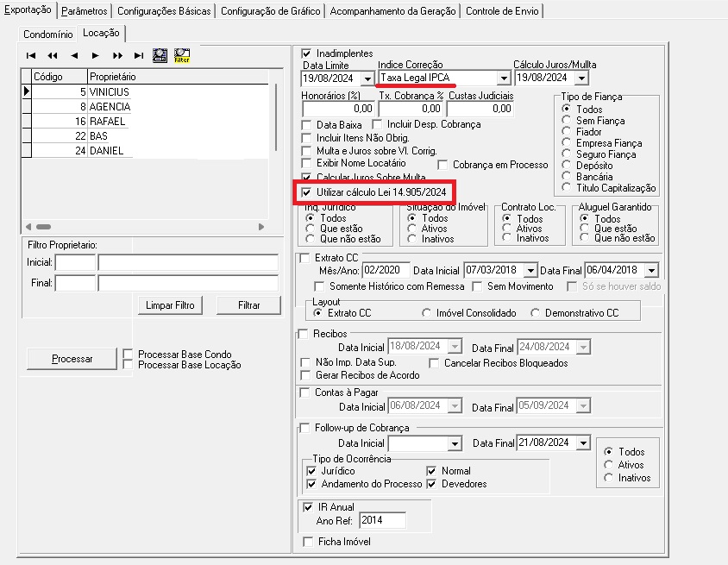Screen dimensions: 728x565
Task: Click the rewind double-left arrow navigator button
Action: pyautogui.click(x=52, y=55)
